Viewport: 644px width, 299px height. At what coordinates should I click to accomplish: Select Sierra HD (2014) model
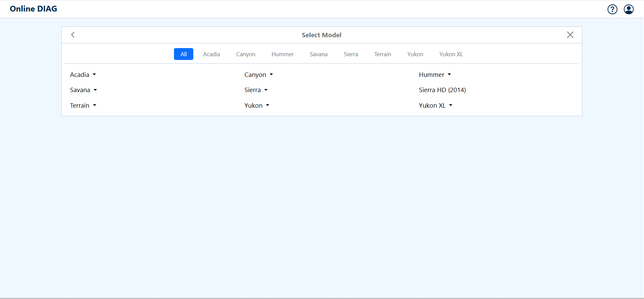point(442,90)
